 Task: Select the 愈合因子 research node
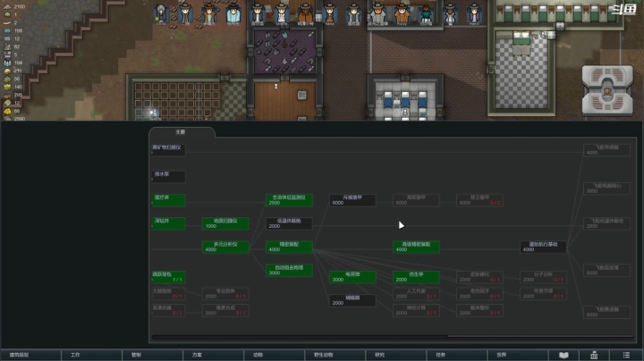(x=479, y=294)
